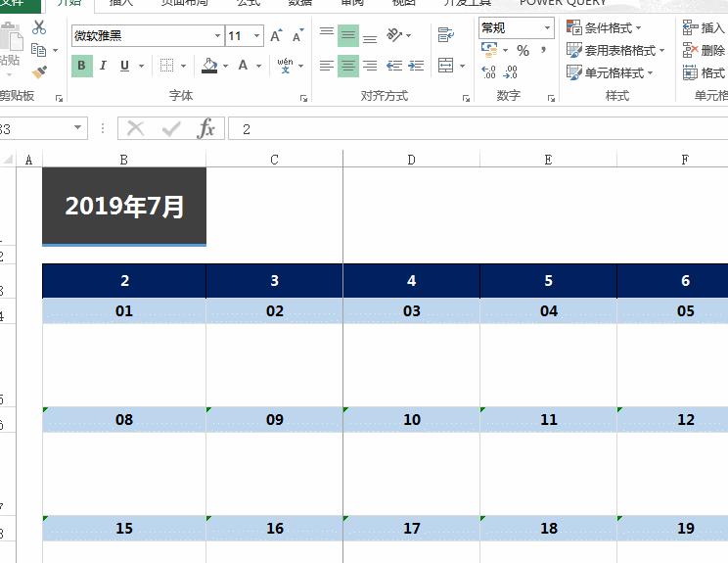Select header cell 4
Viewport: 728px width, 563px height.
pyautogui.click(x=411, y=281)
